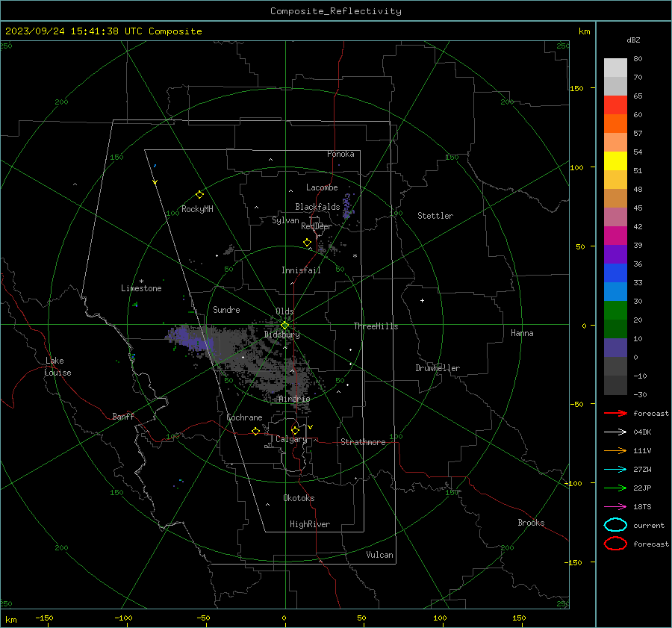
Task: Click the RedDeer city label
Action: point(317,226)
